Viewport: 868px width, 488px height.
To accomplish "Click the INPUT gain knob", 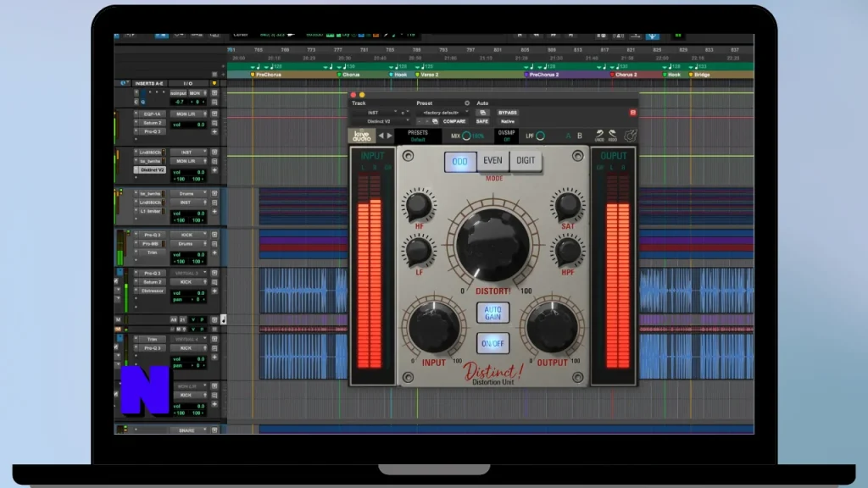I will pos(434,327).
